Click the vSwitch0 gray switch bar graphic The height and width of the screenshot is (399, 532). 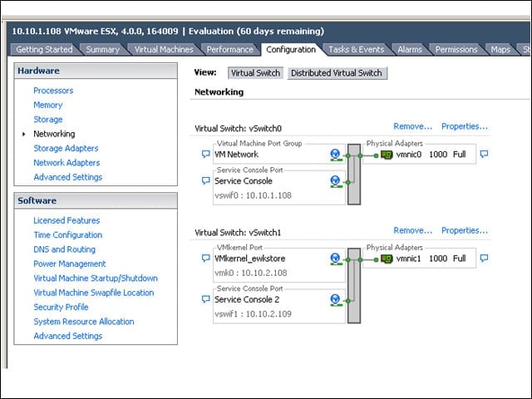pyautogui.click(x=354, y=175)
